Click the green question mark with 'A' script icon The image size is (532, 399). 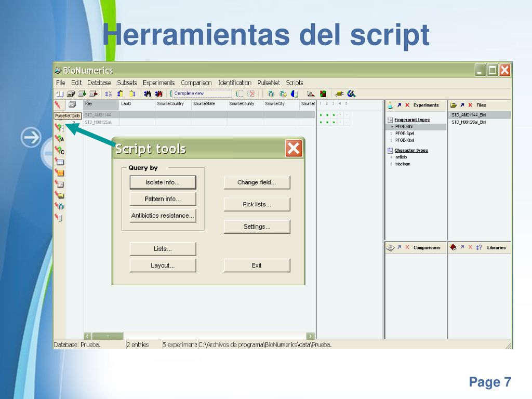[59, 139]
